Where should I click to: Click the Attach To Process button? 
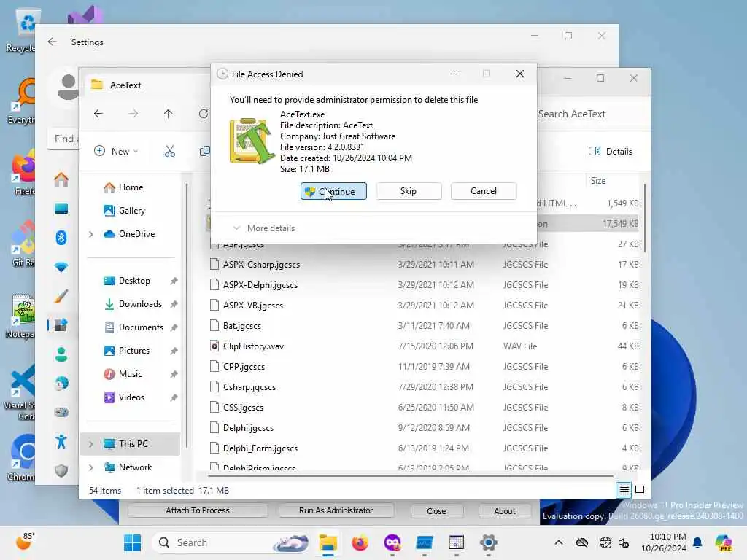(x=198, y=510)
